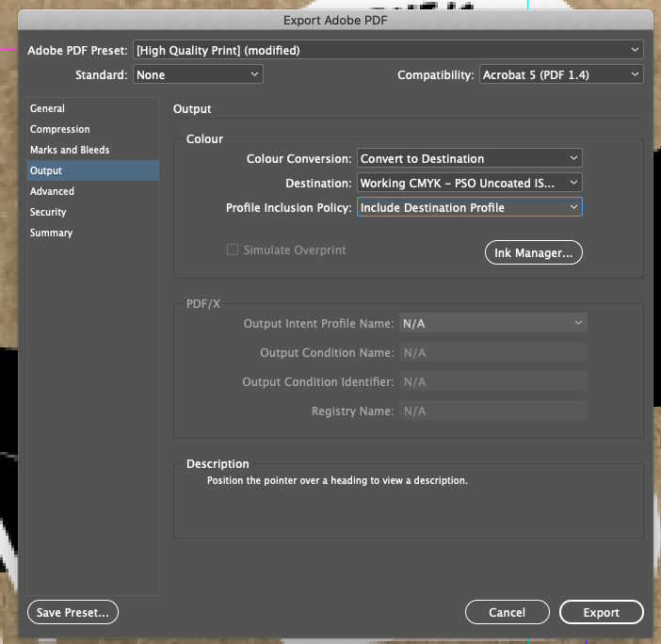This screenshot has height=644, width=661.
Task: Select the Output section in the sidebar
Action: click(x=93, y=170)
